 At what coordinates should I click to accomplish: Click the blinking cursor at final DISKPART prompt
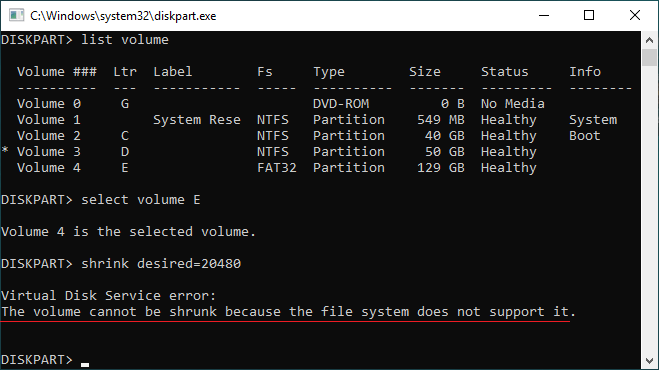(85, 365)
